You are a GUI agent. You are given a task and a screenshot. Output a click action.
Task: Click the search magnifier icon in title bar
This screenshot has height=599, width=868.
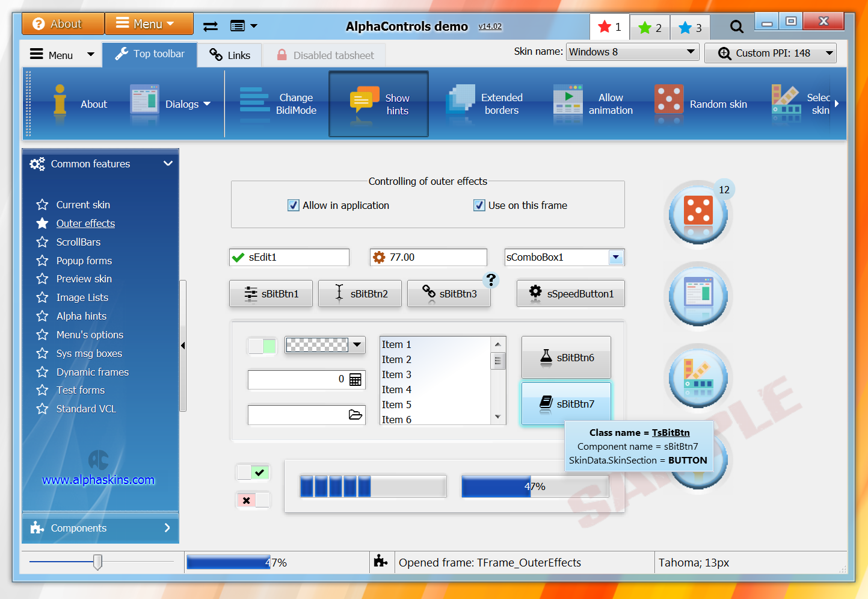(x=736, y=26)
